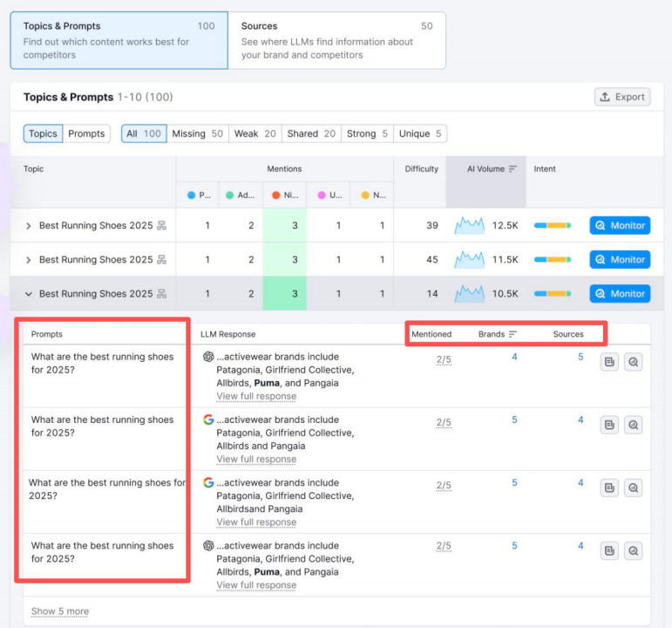Image resolution: width=672 pixels, height=628 pixels.
Task: Click the document icon in last prompt row
Action: [609, 551]
